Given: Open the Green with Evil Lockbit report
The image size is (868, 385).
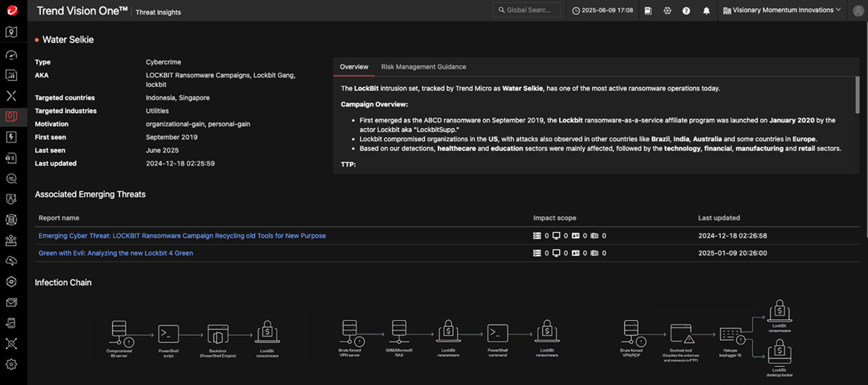Looking at the screenshot, I should point(115,253).
